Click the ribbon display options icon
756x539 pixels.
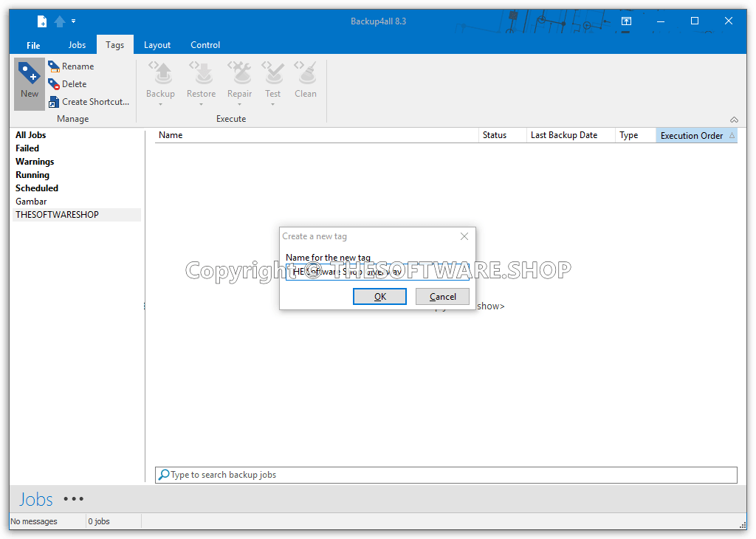[626, 21]
